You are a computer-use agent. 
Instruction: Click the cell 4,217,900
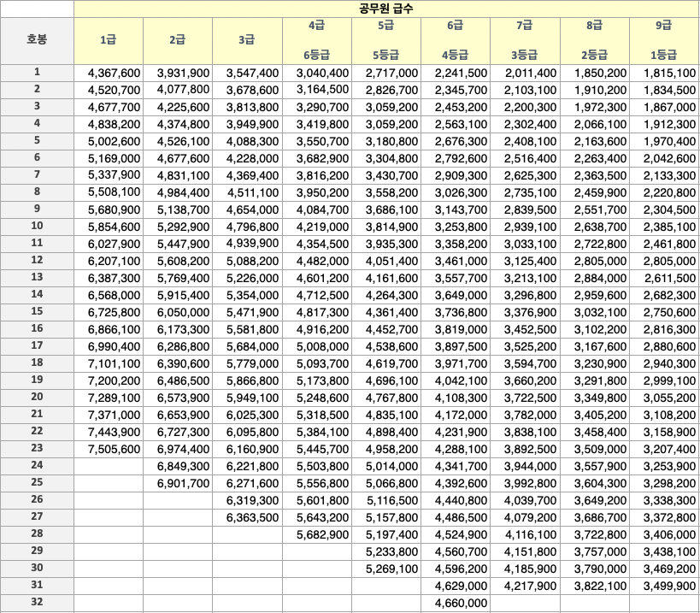[525, 586]
